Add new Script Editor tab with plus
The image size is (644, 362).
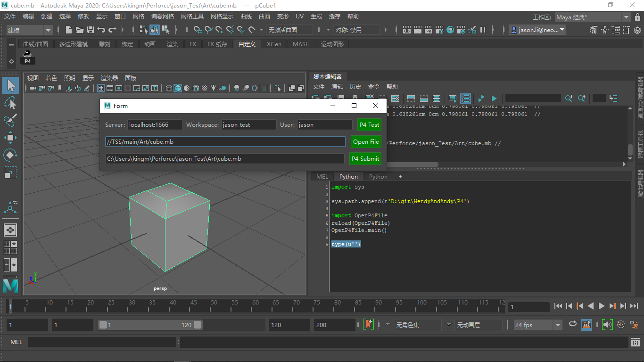(400, 177)
